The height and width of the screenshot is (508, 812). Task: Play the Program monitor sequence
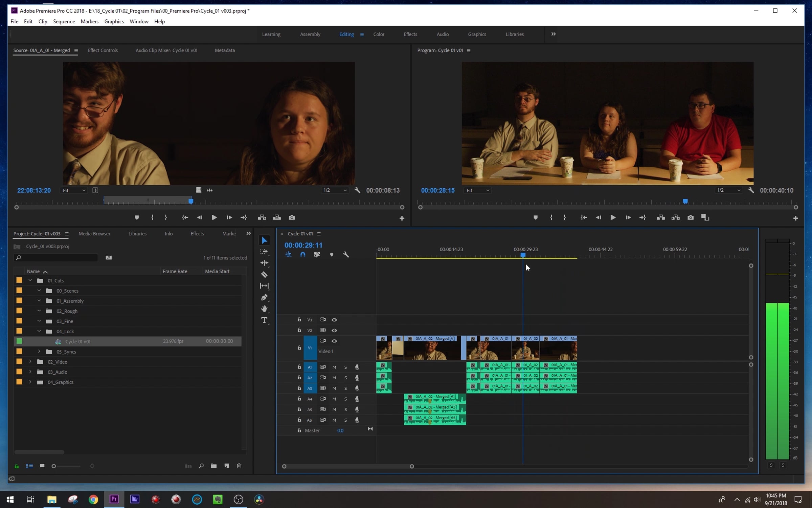click(613, 217)
